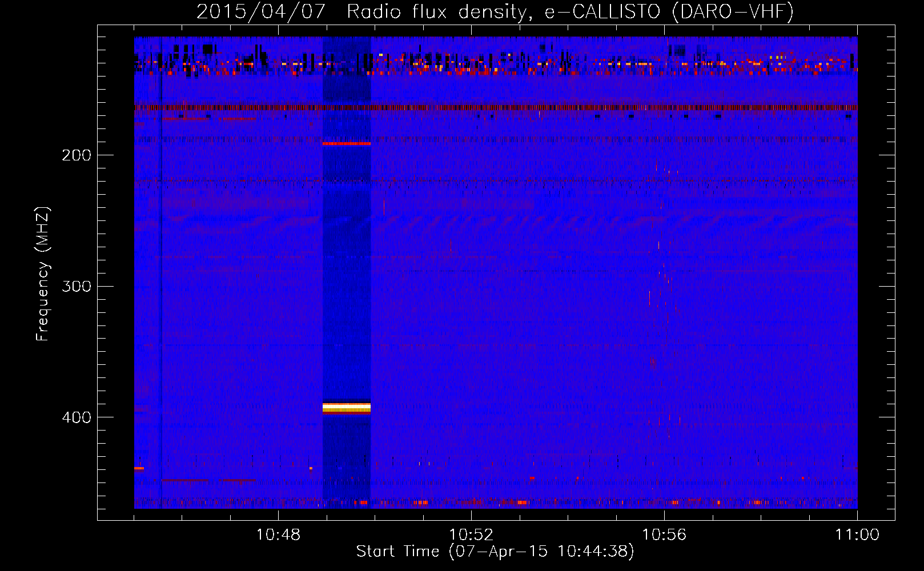Screen dimensions: 924x571
Task: Click the 10:56 time tick label
Action: click(x=664, y=535)
